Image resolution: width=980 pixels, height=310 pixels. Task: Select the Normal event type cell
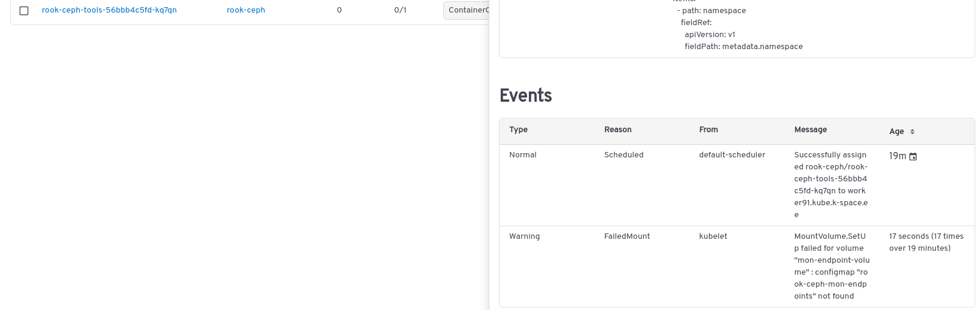522,155
